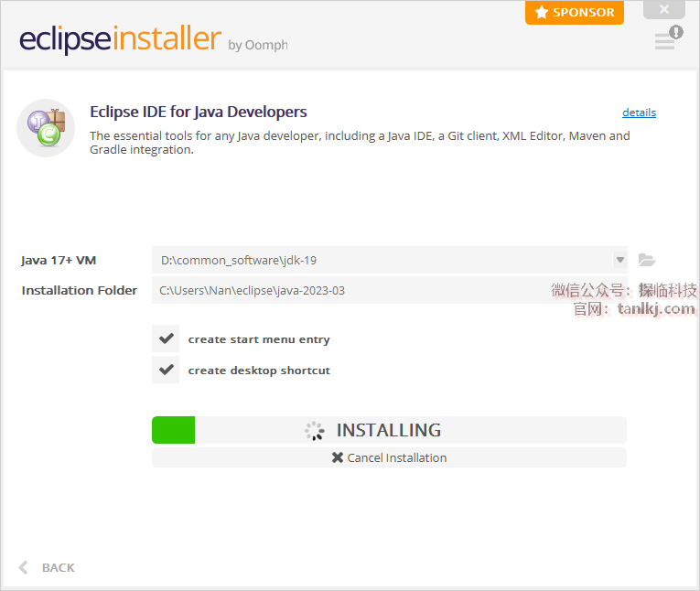Click the INSTALLING progress bar
The height and width of the screenshot is (591, 700).
click(x=389, y=430)
